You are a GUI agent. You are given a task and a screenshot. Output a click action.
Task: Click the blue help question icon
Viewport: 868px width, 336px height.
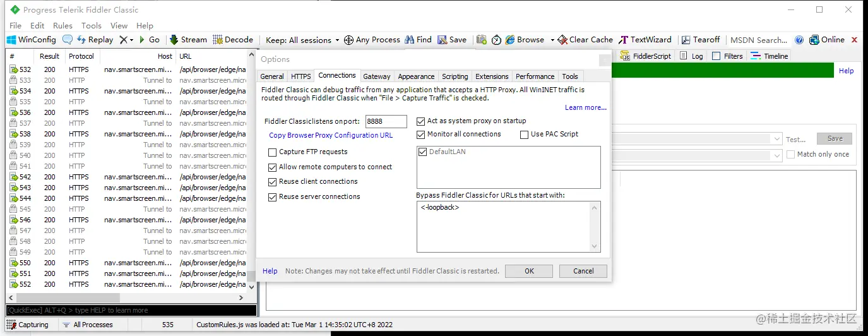click(x=799, y=39)
